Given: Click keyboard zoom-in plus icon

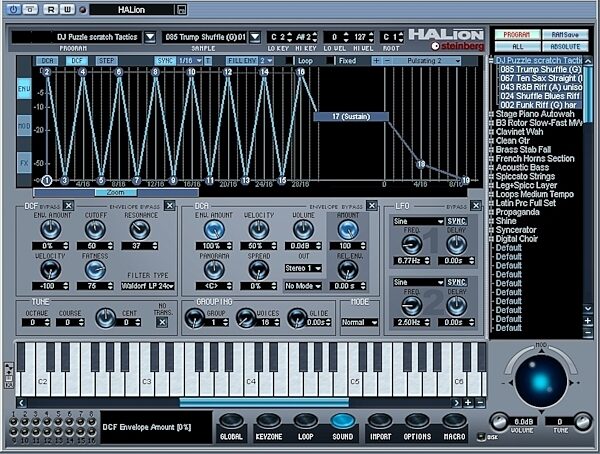Looking at the screenshot, I should [468, 403].
